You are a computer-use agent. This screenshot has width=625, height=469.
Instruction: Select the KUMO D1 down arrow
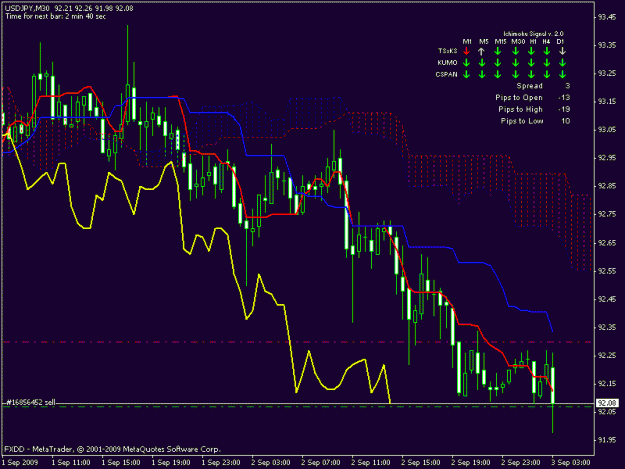tap(562, 63)
